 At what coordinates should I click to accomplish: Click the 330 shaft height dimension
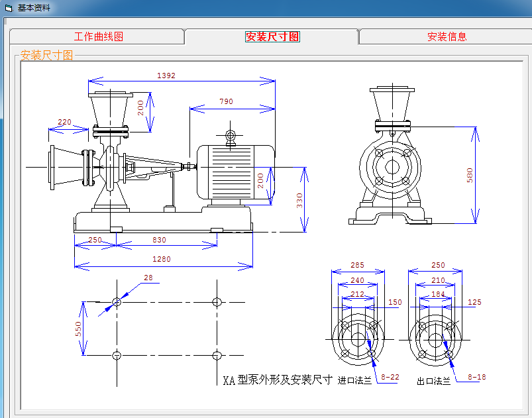point(299,200)
